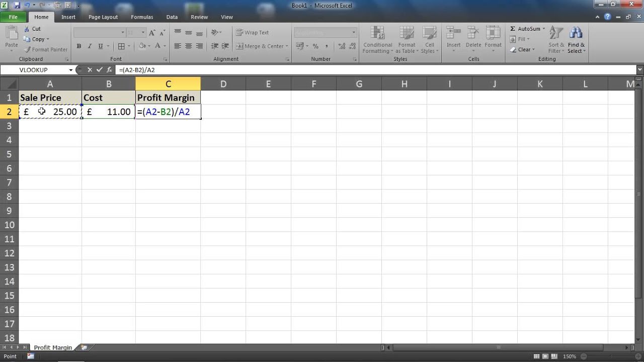The width and height of the screenshot is (644, 362).
Task: Click the Paste clipboard icon
Action: pos(11,35)
